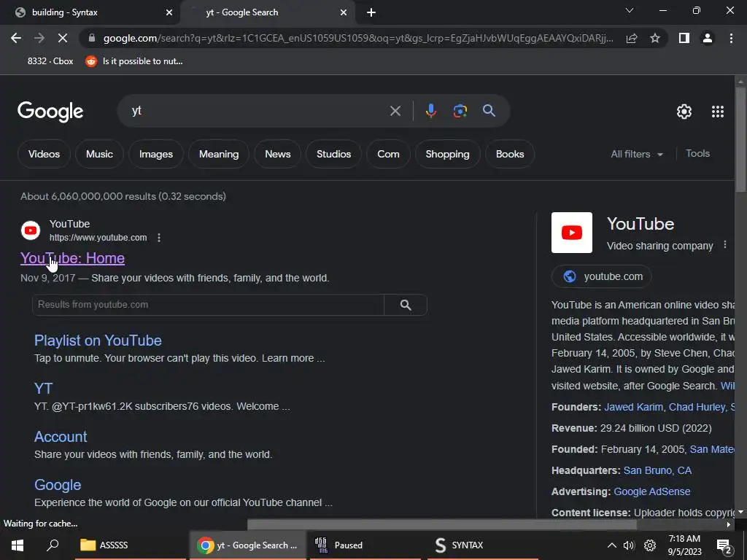Select the Com filter chip

pyautogui.click(x=388, y=154)
